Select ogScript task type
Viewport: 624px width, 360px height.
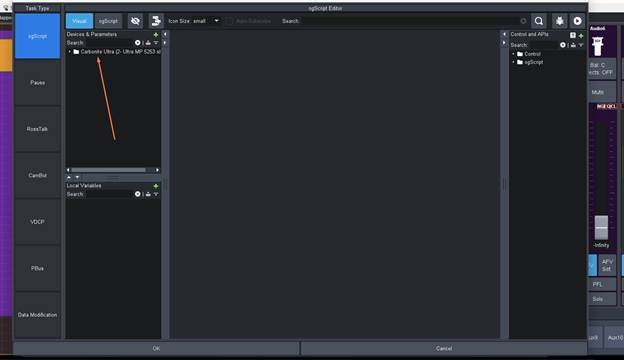(37, 36)
